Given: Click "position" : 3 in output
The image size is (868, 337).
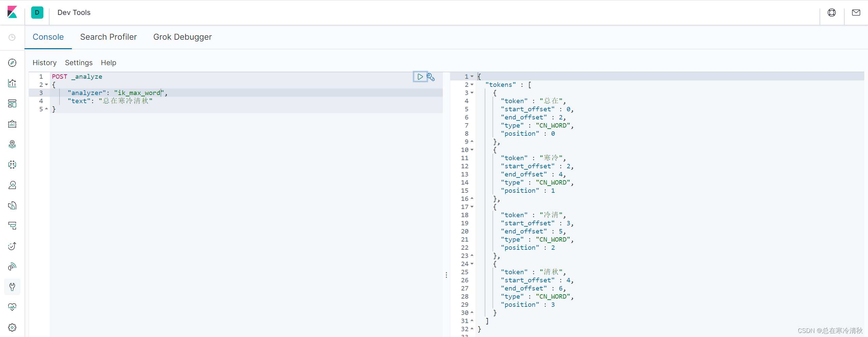Looking at the screenshot, I should point(528,304).
